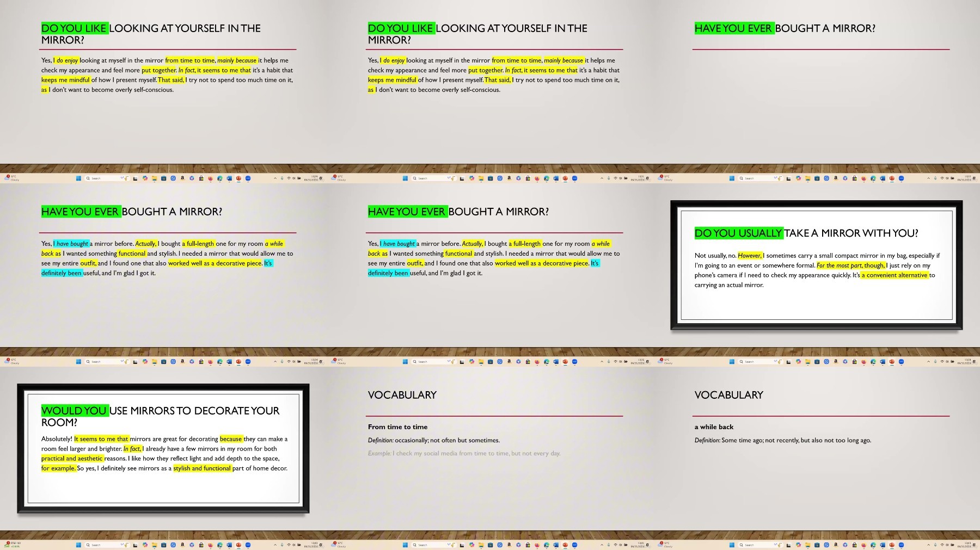
Task: Click heading 'DO YOU USUALLY TAKE A MIRROR WITH YOU?'
Action: [806, 233]
